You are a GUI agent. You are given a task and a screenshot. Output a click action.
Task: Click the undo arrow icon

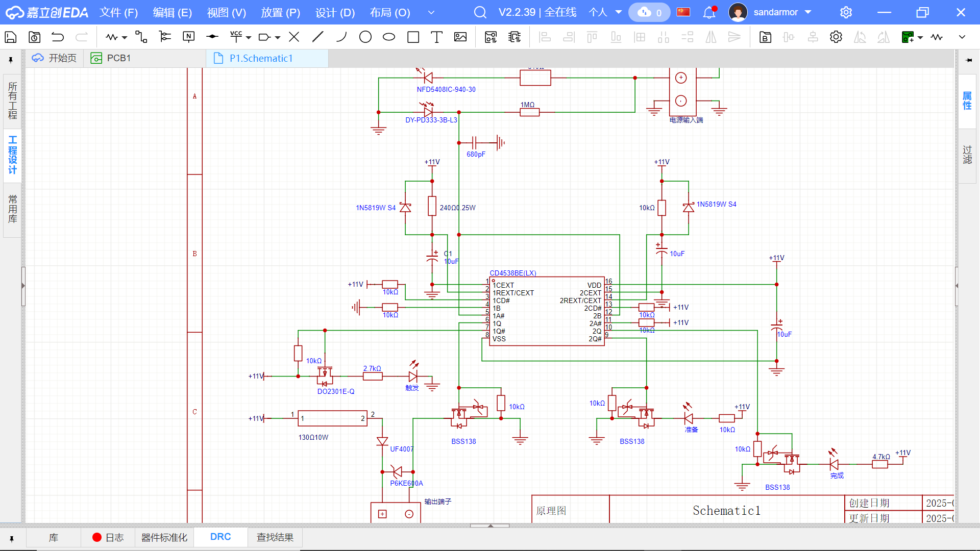(x=58, y=37)
